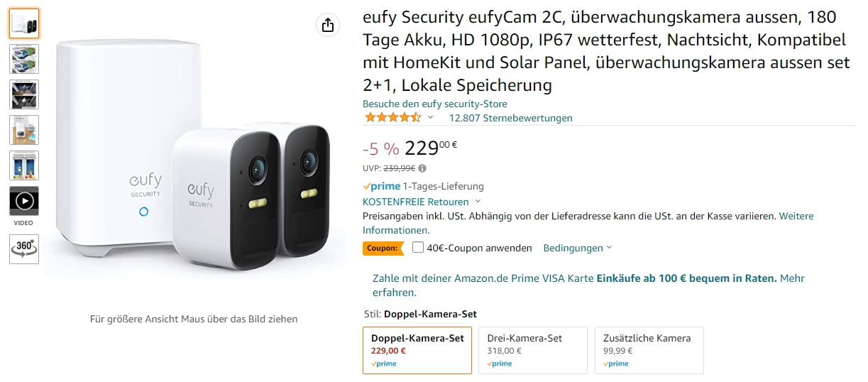868x382 pixels.
Task: Pick the Zusätzliche Kamera option
Action: tap(649, 350)
